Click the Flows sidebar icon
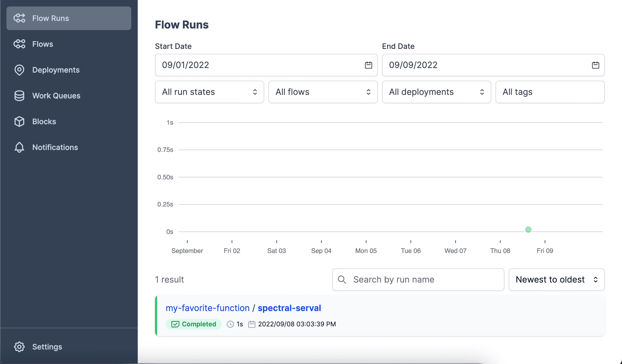The height and width of the screenshot is (364, 622). tap(19, 44)
